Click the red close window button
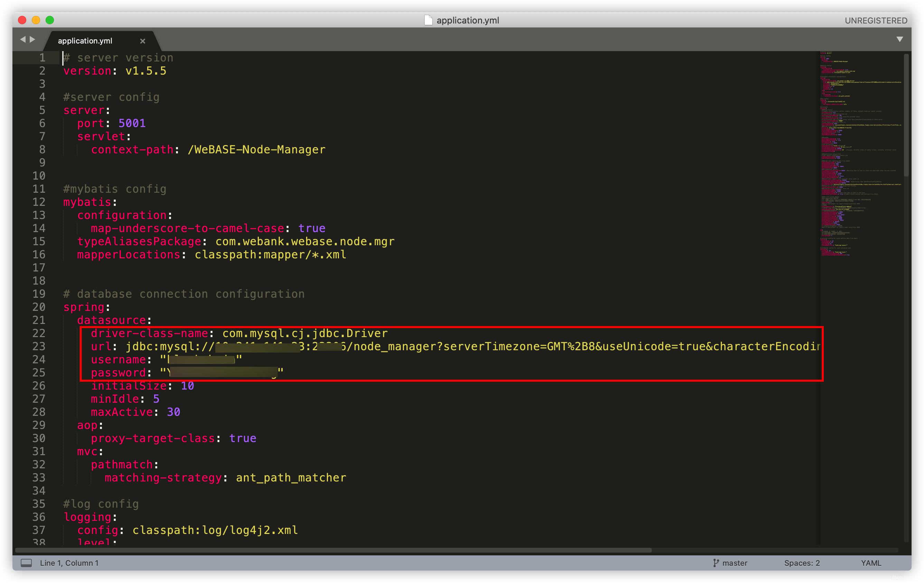 (x=22, y=20)
